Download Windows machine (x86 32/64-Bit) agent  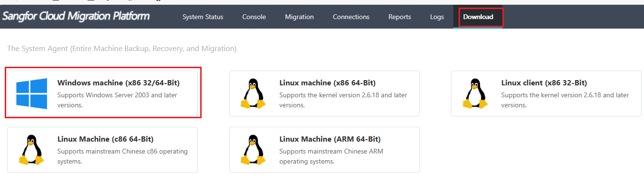[102, 93]
